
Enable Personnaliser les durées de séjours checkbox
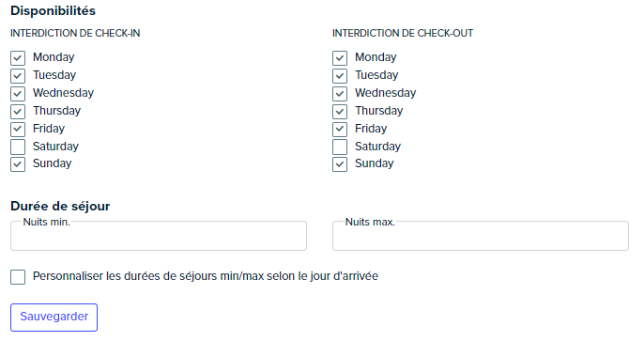coord(18,277)
